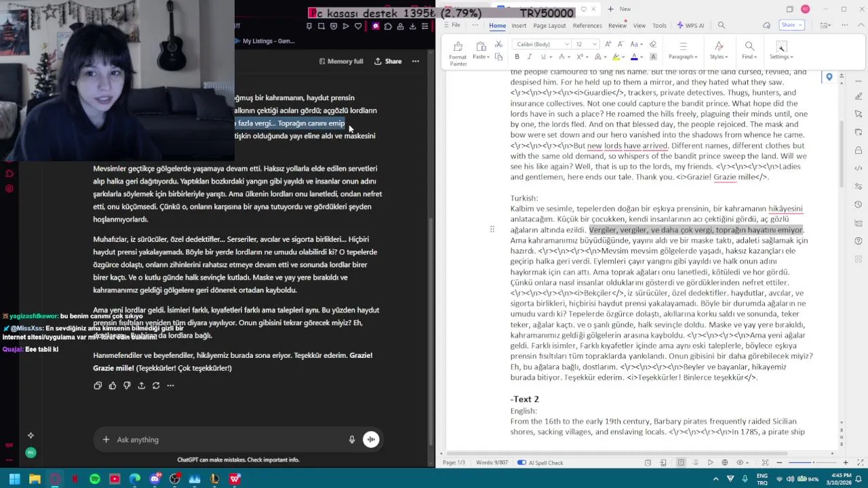Expand the Paragraph options dropdown
Viewport: 868px width, 488px height.
pos(683,57)
